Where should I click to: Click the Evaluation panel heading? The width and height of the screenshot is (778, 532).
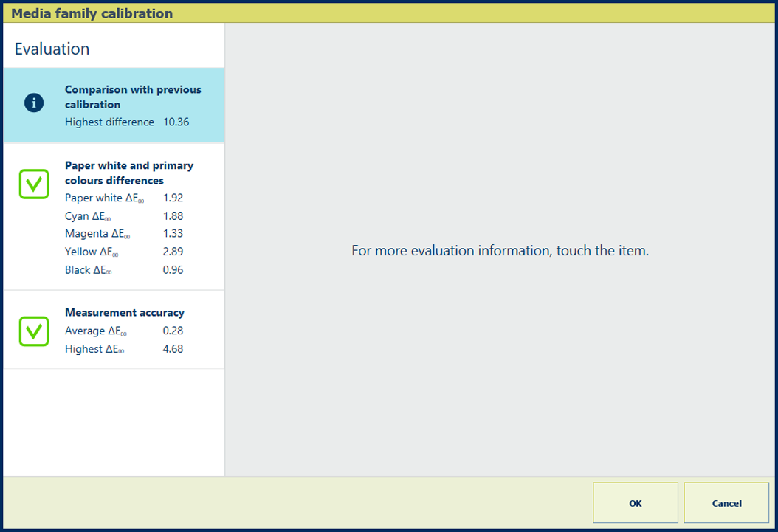52,49
